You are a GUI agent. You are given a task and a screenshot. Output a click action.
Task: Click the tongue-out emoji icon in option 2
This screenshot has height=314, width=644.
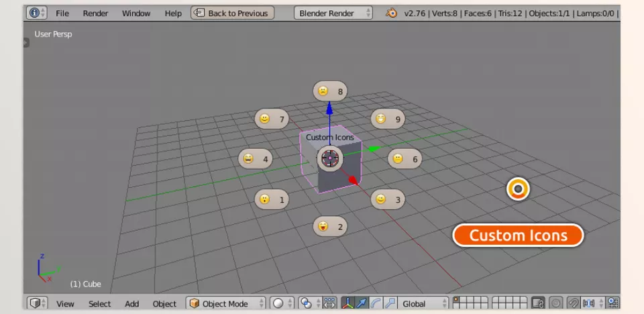point(323,226)
